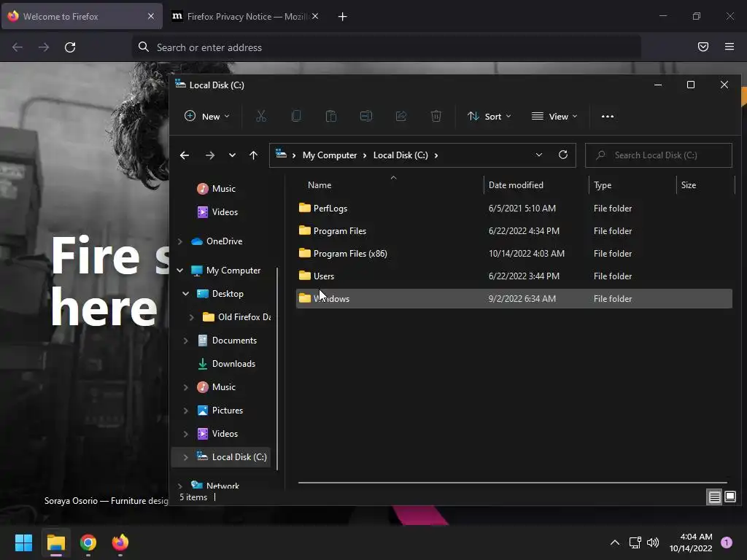Viewport: 747px width, 560px height.
Task: Open recent locations dropdown arrow
Action: coord(232,155)
